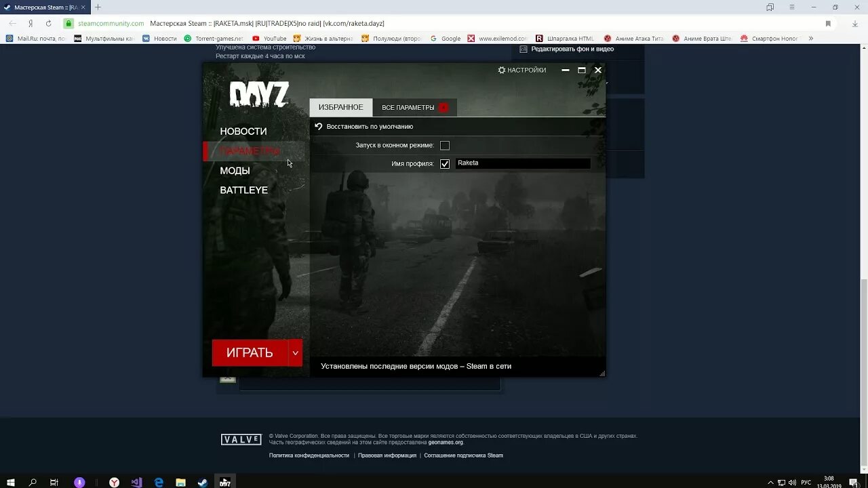
Task: Uncheck the profile name checkbox
Action: (x=445, y=163)
